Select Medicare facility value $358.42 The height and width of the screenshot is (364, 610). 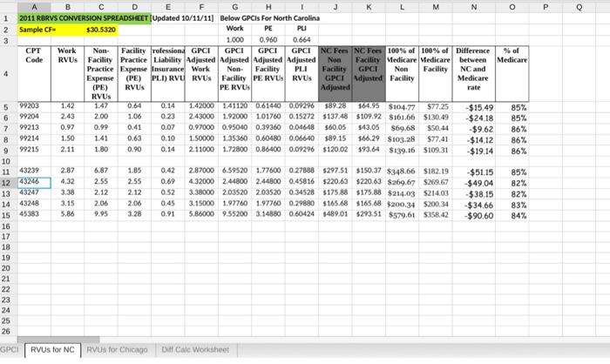(x=436, y=215)
